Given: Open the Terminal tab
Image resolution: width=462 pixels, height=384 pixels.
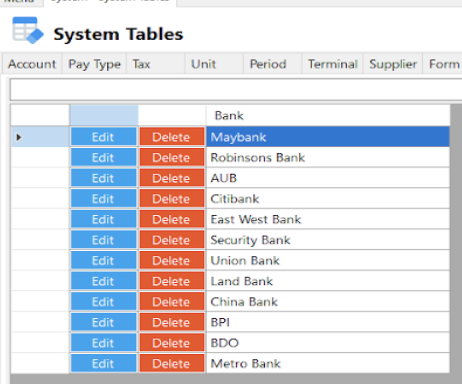Looking at the screenshot, I should click(332, 64).
